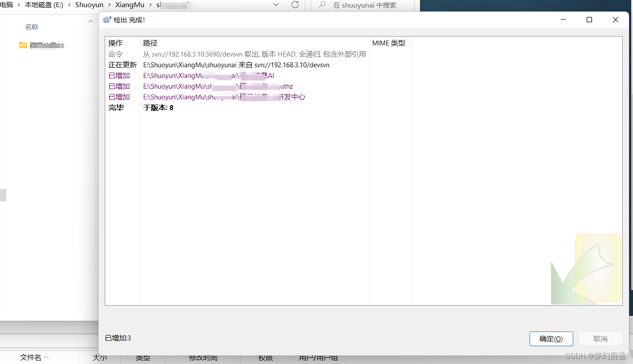Sort Explorer list by 名称 column

tap(32, 27)
